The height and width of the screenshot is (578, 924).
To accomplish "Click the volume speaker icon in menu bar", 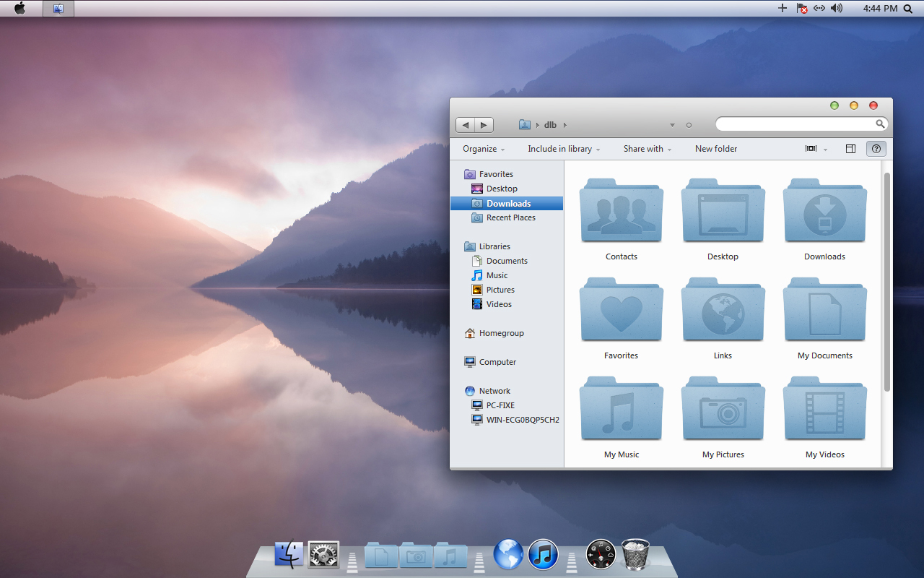I will [x=837, y=9].
